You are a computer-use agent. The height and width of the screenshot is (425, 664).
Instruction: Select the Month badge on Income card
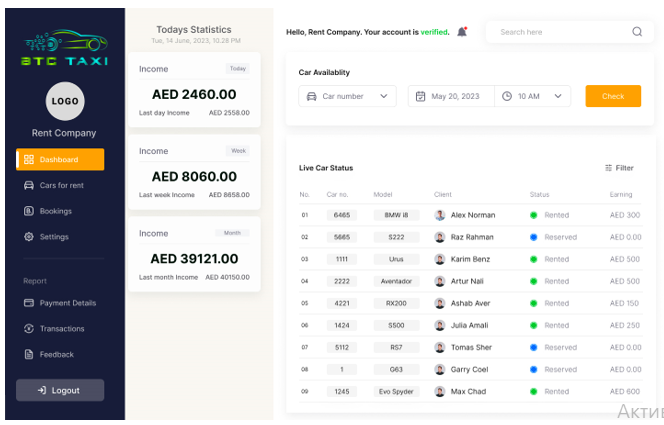[232, 233]
